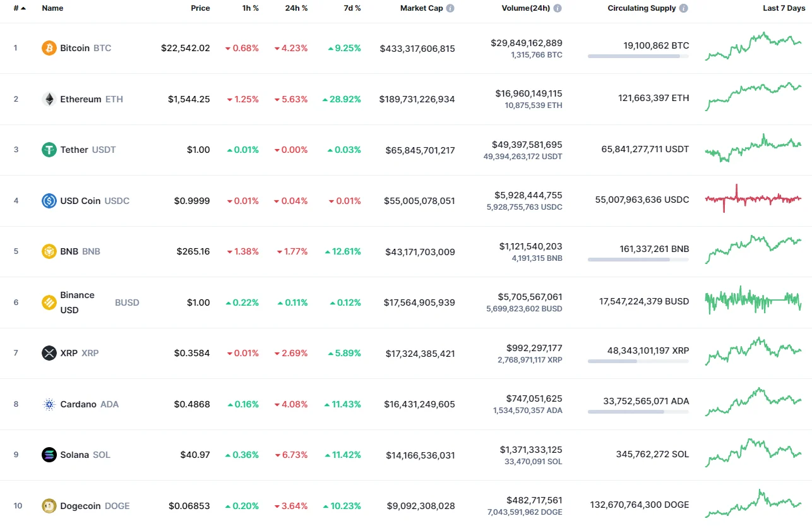Click the Solana SOL logo icon
This screenshot has height=528, width=812.
click(x=48, y=454)
